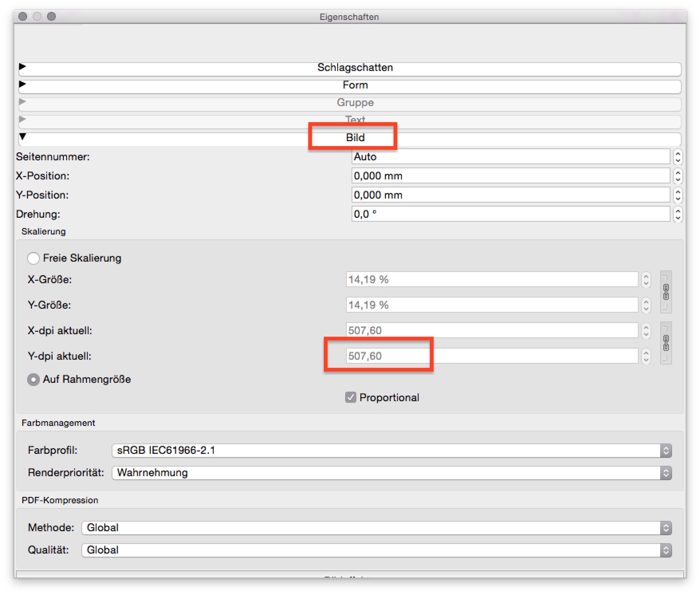Screen dimensions: 700x595
Task: Open the Qualität dropdown
Action: point(376,550)
